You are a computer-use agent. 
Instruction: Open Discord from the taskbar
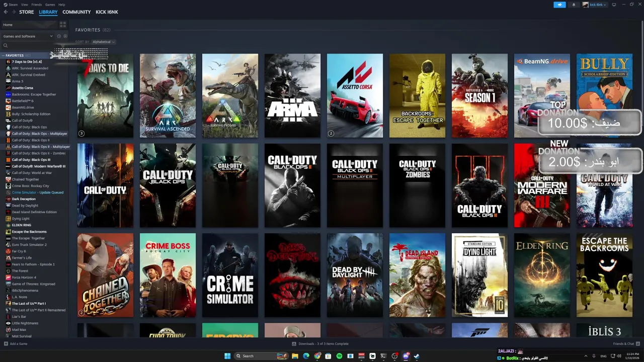(x=406, y=356)
